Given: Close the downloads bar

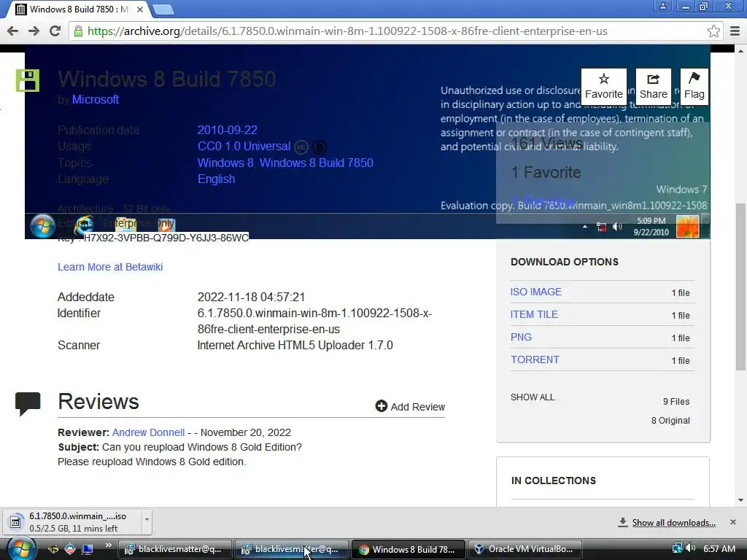Looking at the screenshot, I should [x=732, y=522].
